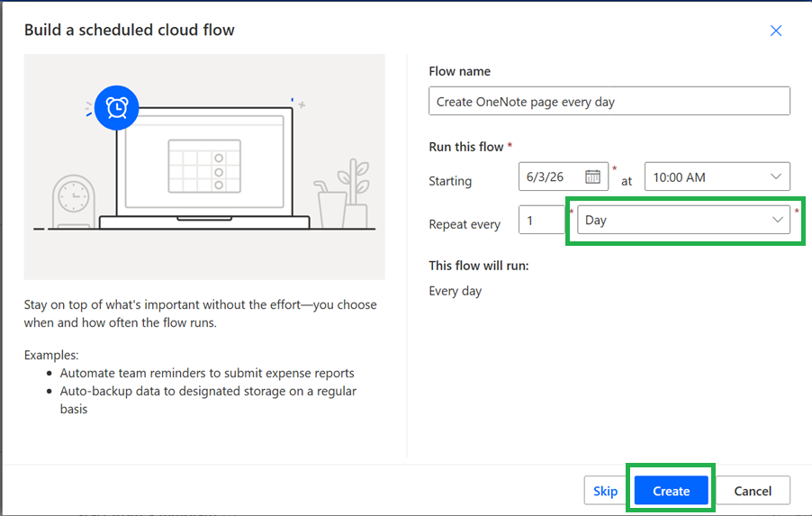The width and height of the screenshot is (812, 516).
Task: Click the cup with straw illustration
Action: coord(329,204)
